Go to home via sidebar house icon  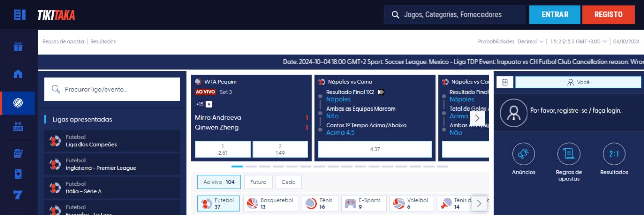[18, 74]
